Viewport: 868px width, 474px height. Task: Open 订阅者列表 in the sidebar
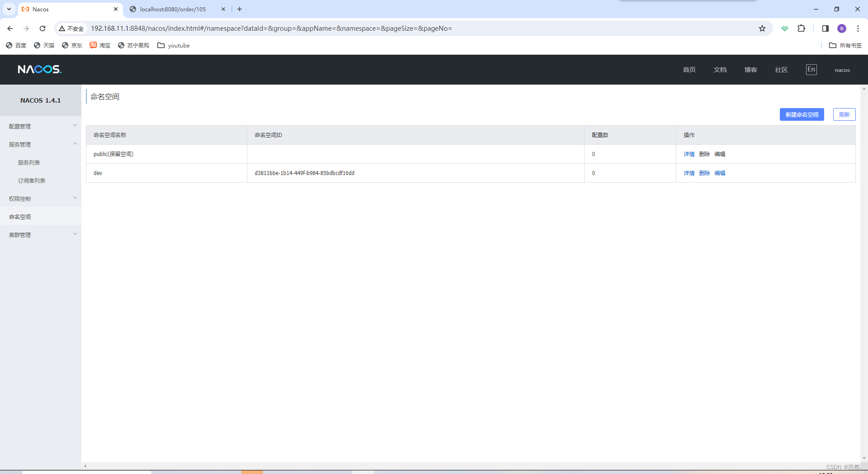[32, 180]
